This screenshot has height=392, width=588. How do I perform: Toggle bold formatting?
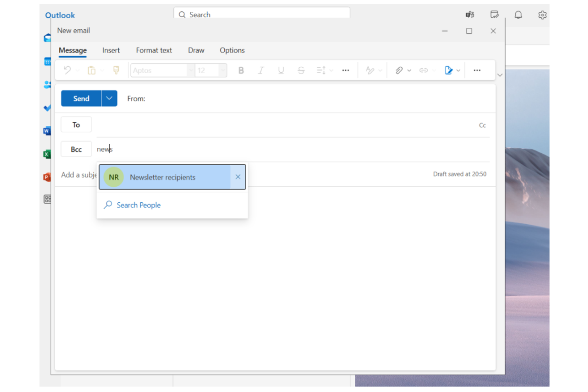click(241, 70)
